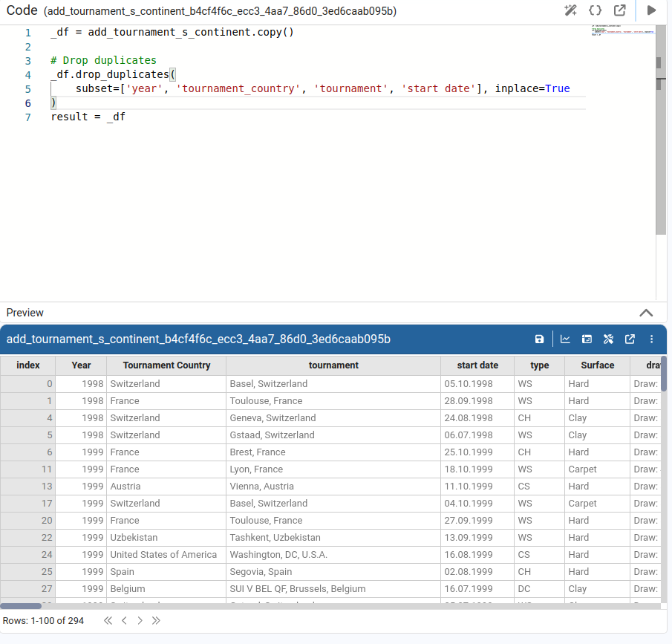The width and height of the screenshot is (672, 644).
Task: Click the magic wand AI assist icon
Action: (x=570, y=10)
